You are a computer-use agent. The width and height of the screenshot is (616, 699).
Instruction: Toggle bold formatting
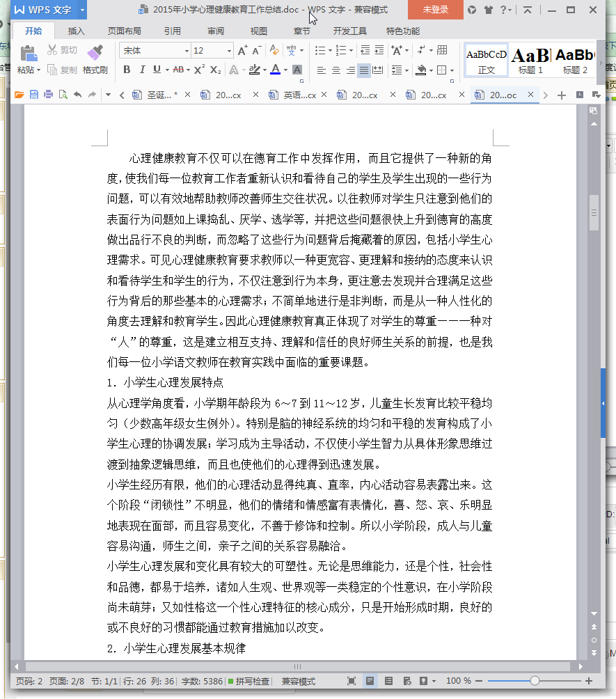click(127, 70)
